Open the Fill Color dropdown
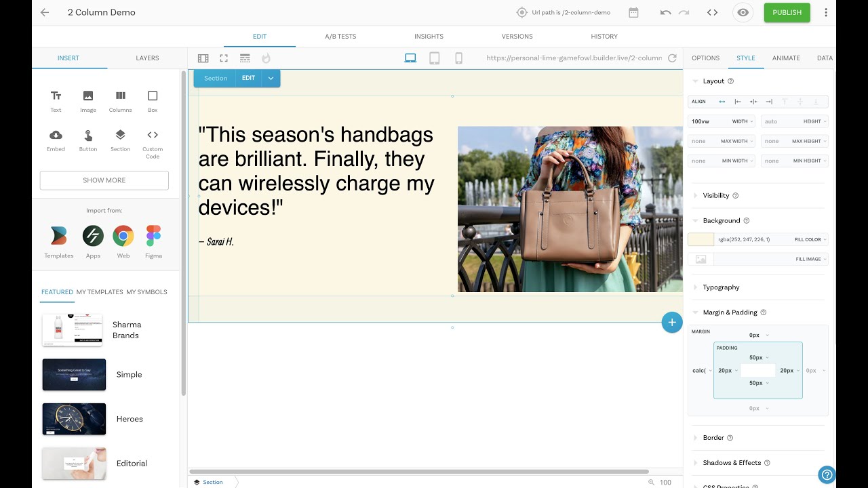Screen dimensions: 868x488 coord(811,239)
